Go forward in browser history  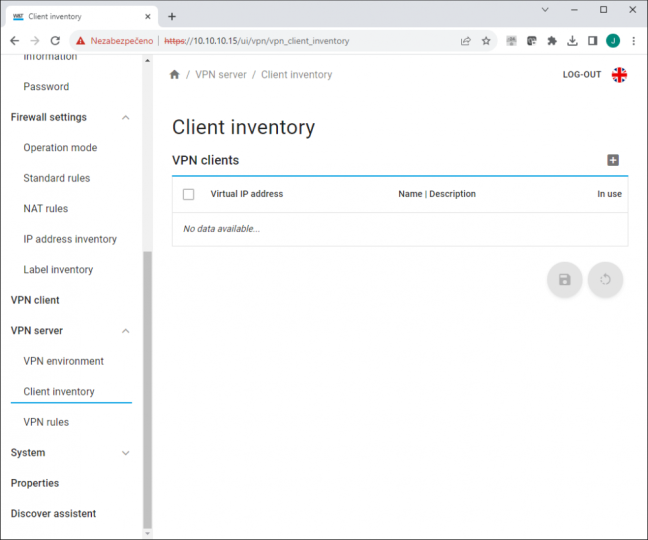[x=35, y=40]
